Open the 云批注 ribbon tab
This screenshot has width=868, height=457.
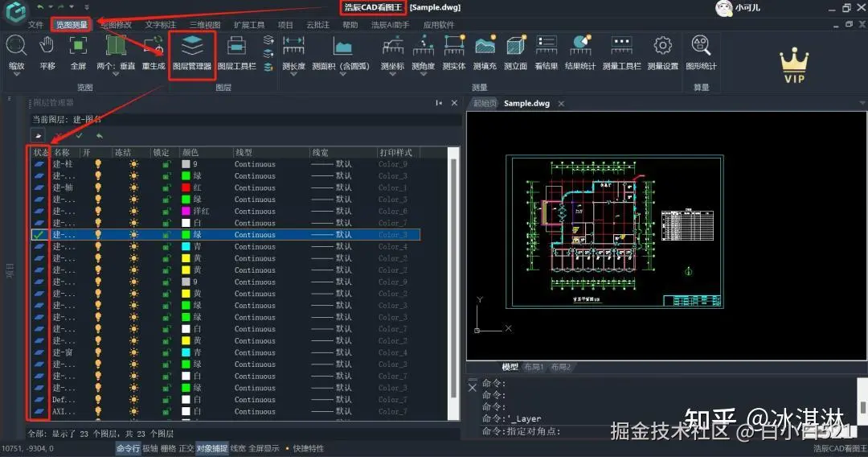tap(317, 25)
